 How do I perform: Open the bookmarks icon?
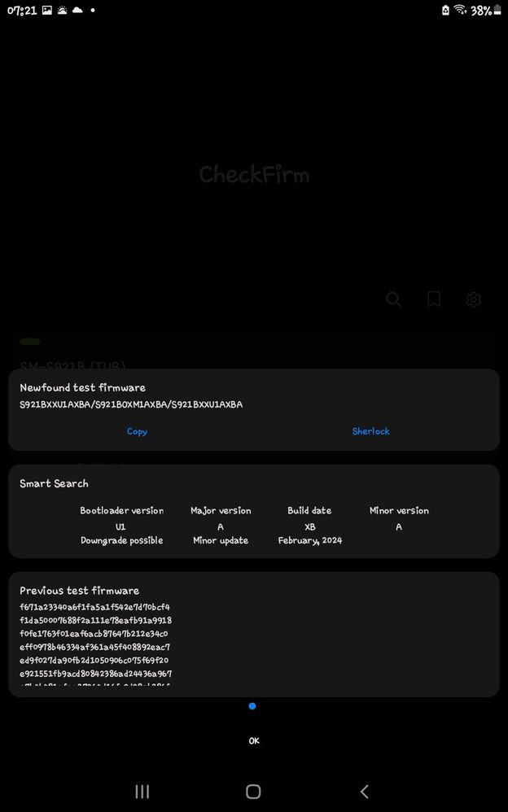click(433, 299)
